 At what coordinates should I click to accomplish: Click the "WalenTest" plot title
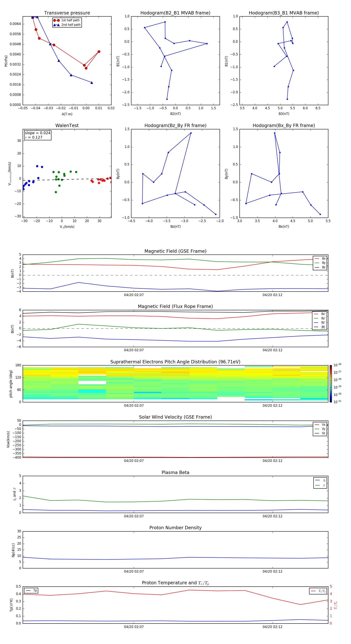pyautogui.click(x=67, y=125)
